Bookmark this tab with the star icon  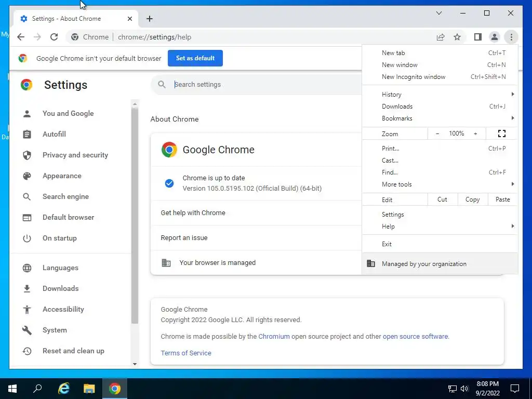pos(457,37)
